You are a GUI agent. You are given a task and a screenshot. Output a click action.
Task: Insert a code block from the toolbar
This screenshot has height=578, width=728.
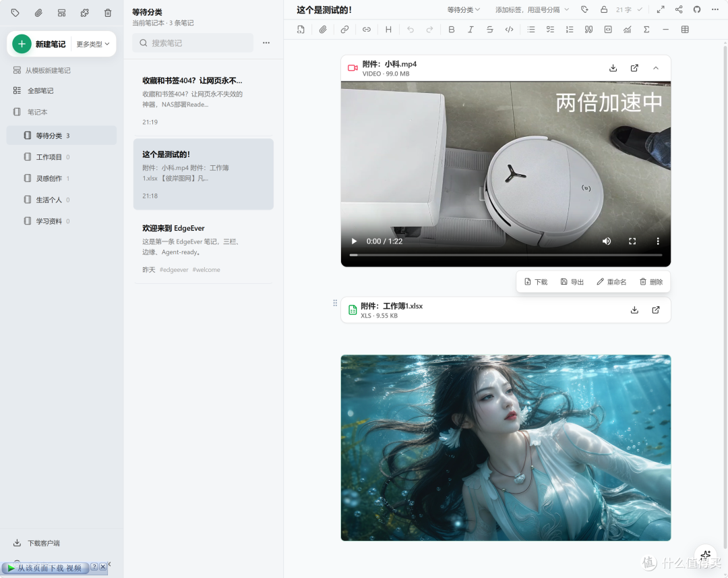(x=608, y=30)
